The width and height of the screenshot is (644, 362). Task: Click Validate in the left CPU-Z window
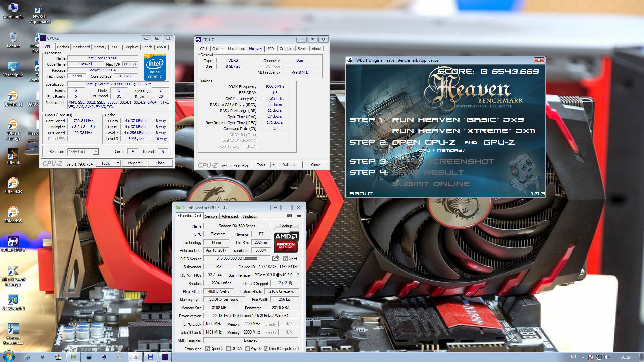134,163
